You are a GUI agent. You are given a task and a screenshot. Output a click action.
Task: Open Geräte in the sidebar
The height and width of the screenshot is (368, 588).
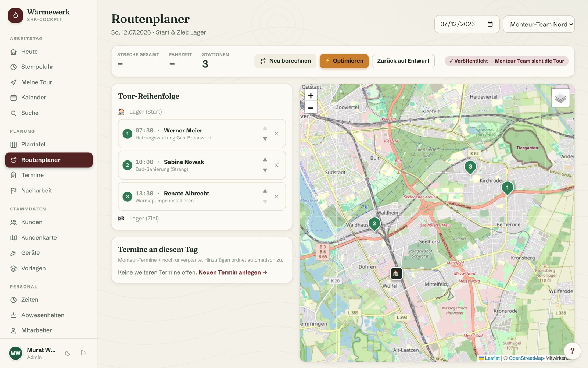[49, 253]
